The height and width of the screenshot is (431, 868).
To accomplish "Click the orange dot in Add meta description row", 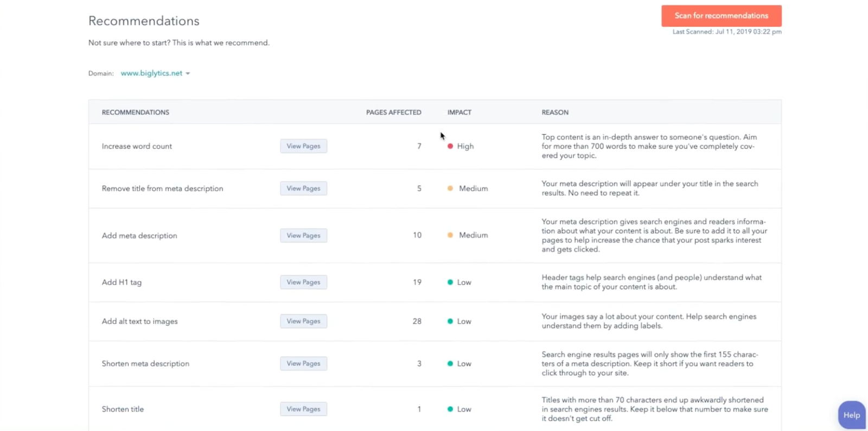I will pyautogui.click(x=450, y=235).
